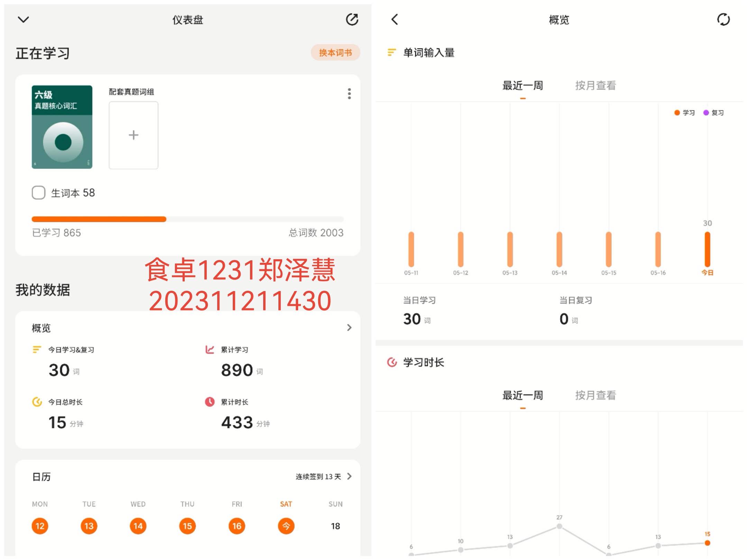Viewport: 747px width, 560px height.
Task: Open the three-dot menu on the book card
Action: tap(349, 94)
